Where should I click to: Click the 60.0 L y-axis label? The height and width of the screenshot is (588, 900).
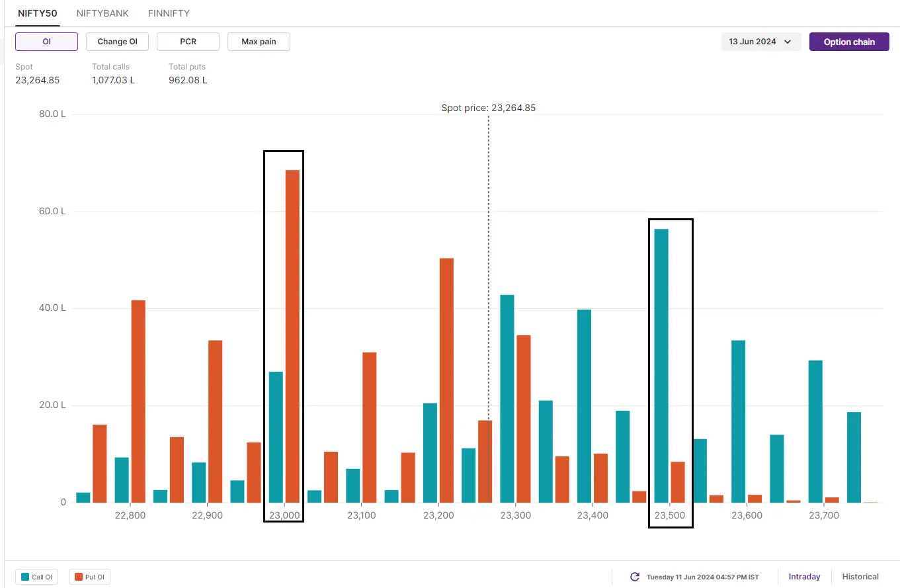pyautogui.click(x=53, y=212)
